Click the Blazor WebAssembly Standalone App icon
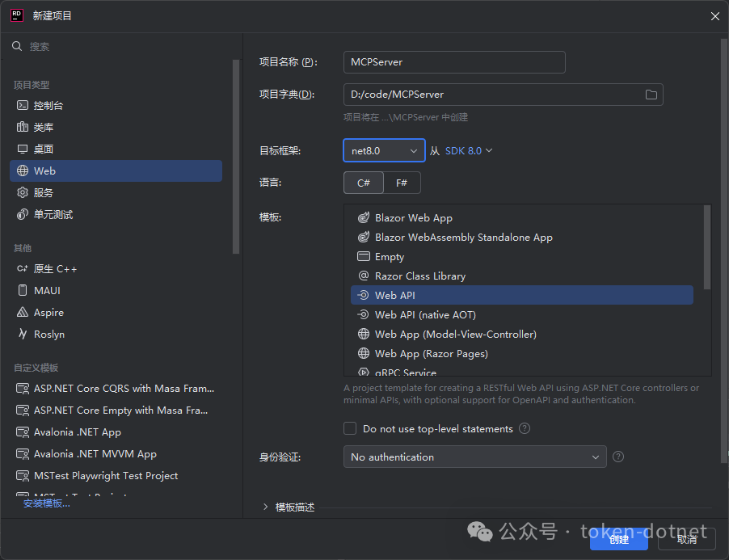The width and height of the screenshot is (729, 560). click(364, 237)
